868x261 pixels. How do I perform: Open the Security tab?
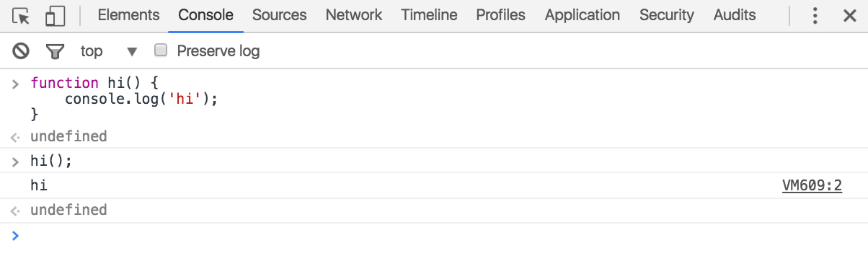click(x=667, y=15)
